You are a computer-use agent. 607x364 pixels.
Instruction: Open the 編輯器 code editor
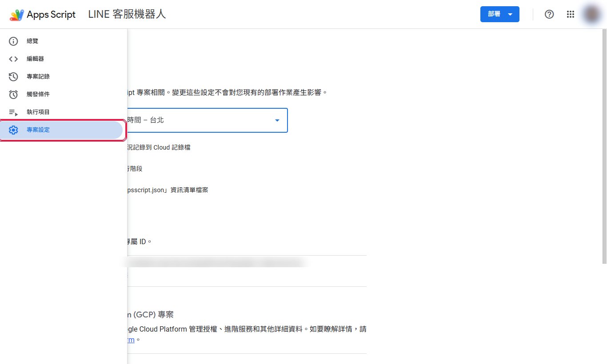[61, 59]
